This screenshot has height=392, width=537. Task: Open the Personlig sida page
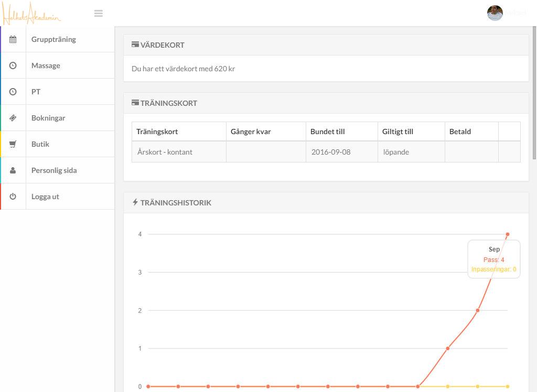(54, 170)
